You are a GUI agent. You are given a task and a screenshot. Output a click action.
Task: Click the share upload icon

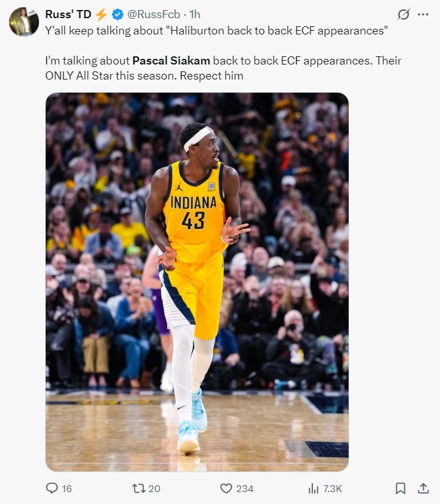[423, 488]
